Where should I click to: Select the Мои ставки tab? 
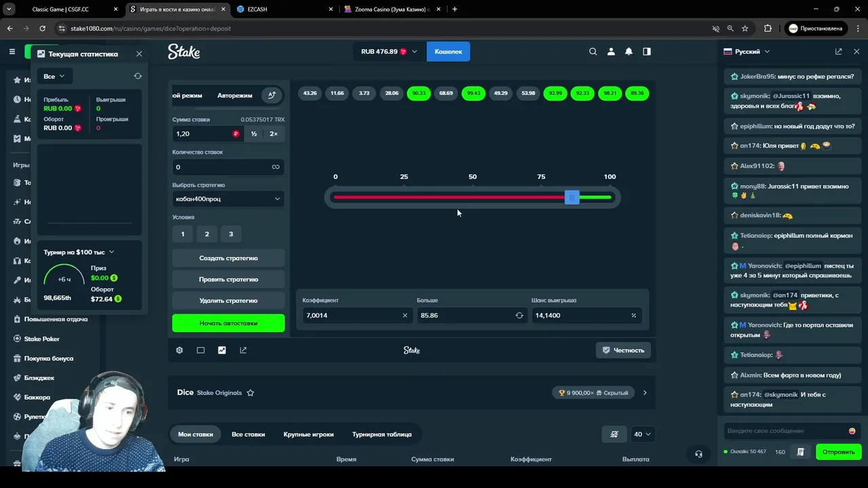pos(195,434)
